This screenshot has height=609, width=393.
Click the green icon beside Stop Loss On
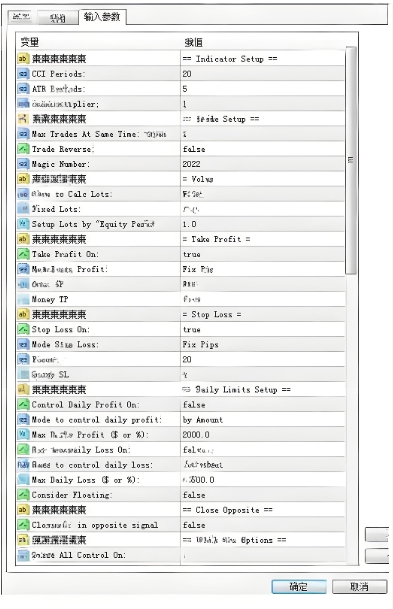(23, 329)
